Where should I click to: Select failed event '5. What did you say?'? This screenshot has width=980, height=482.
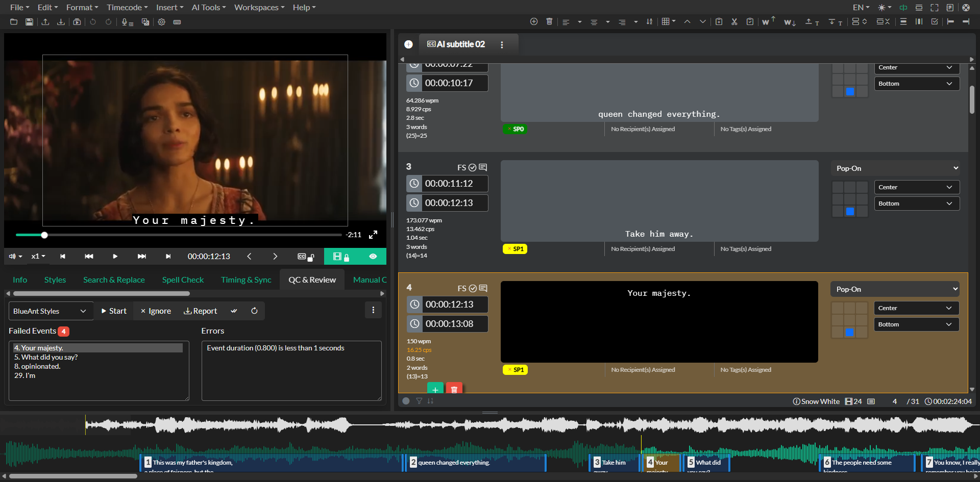(46, 358)
